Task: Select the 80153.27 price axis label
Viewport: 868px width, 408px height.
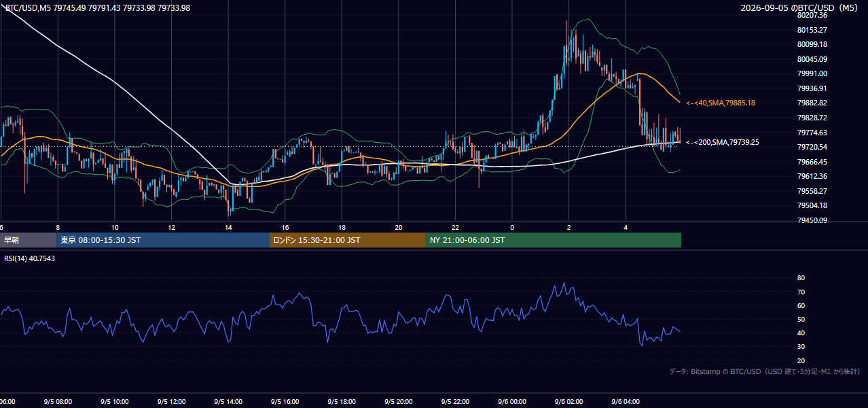Action: 812,30
